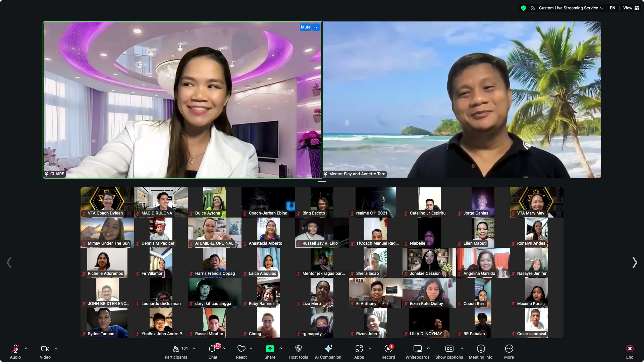Toggle the Video camera
This screenshot has height=362, width=644.
click(45, 351)
